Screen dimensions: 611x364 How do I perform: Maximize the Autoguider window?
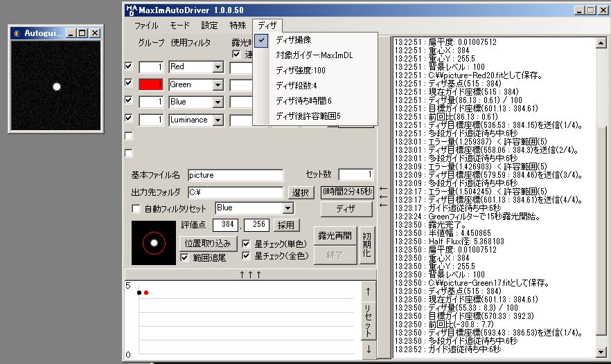tap(82, 33)
